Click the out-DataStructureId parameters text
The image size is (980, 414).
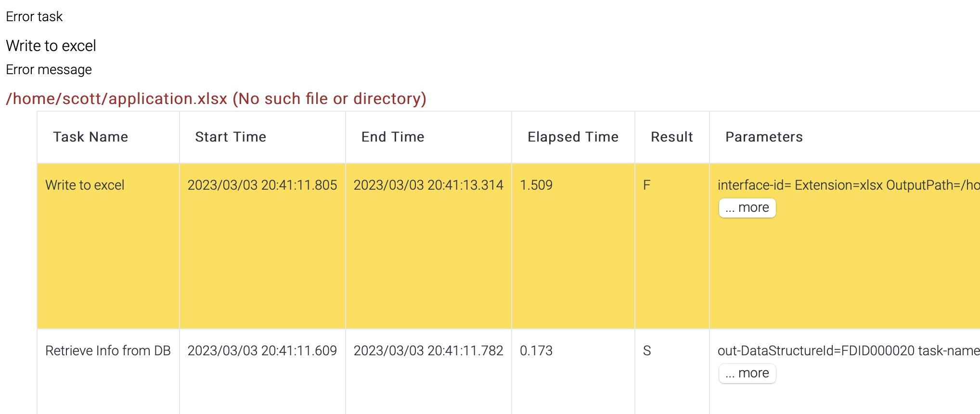pyautogui.click(x=847, y=351)
